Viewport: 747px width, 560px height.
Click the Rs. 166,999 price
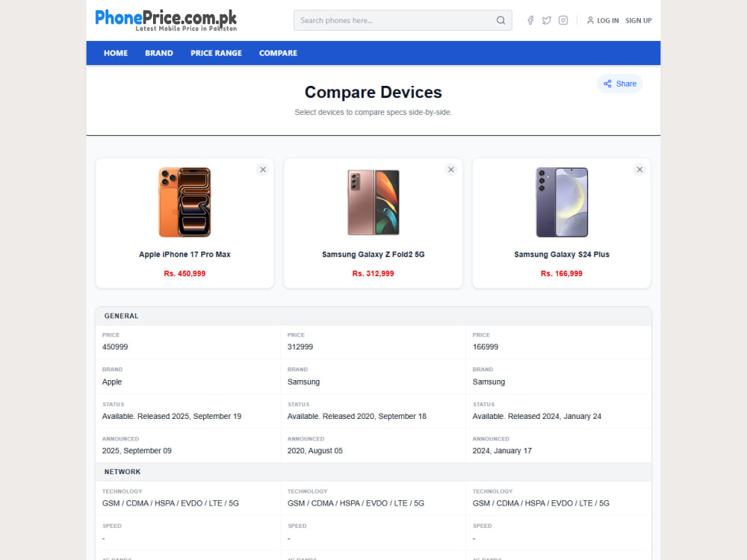coord(562,273)
